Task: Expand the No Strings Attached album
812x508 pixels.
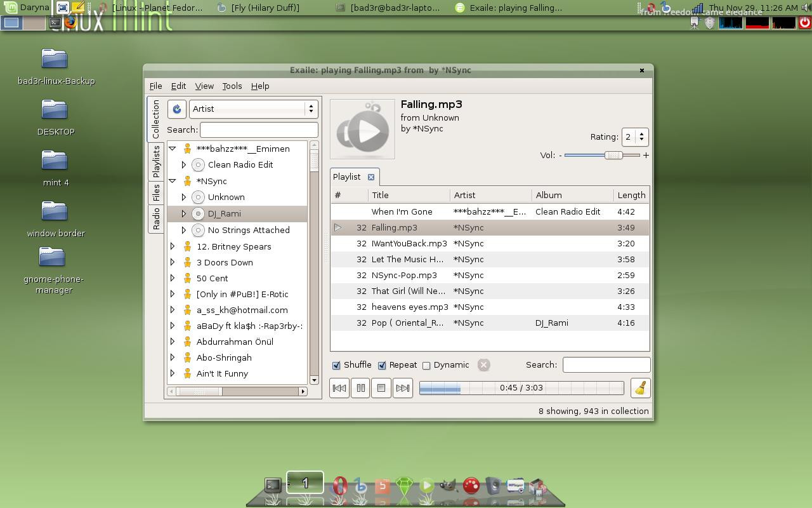Action: pyautogui.click(x=184, y=230)
